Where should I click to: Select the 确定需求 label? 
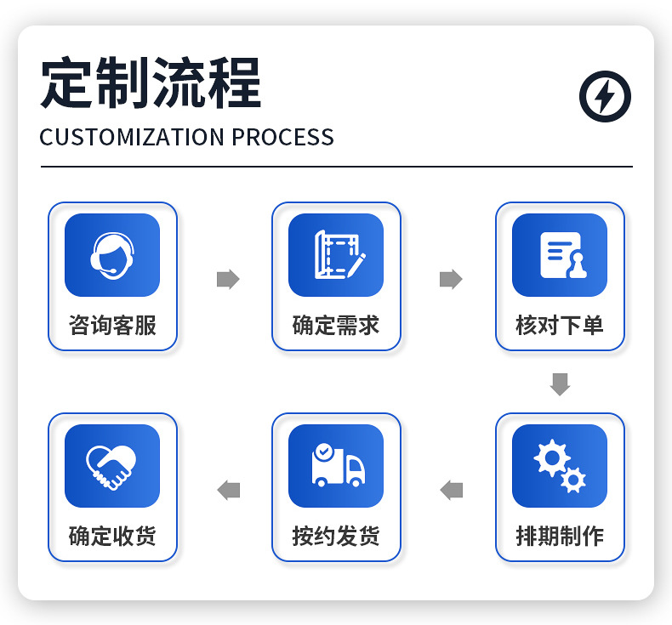[x=336, y=325]
